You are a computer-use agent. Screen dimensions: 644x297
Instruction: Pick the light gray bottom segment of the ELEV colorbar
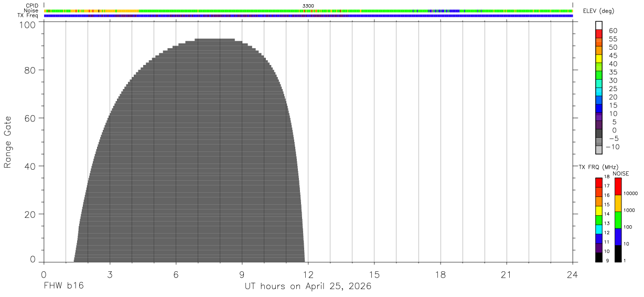pyautogui.click(x=599, y=150)
